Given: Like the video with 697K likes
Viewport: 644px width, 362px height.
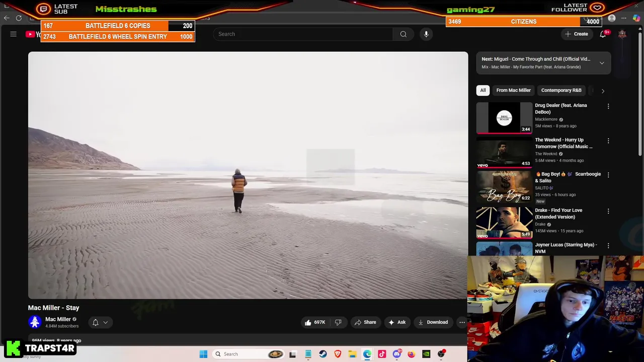Looking at the screenshot, I should coord(315,322).
